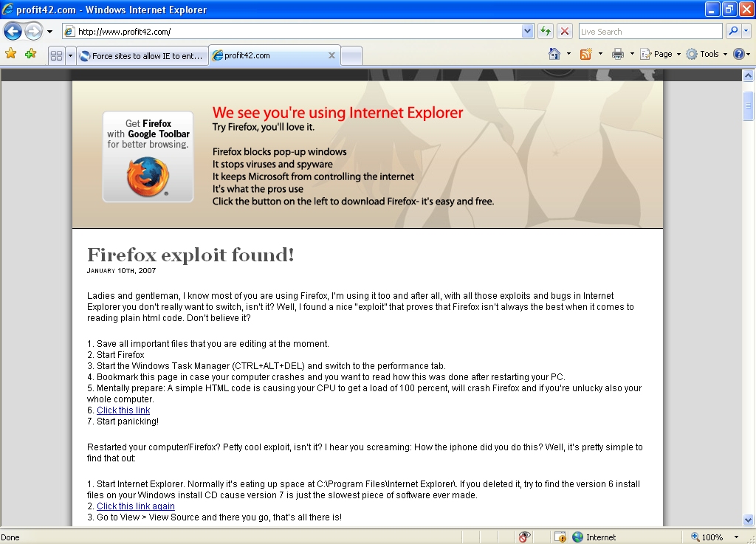Click the vertical scrollbar up arrow
Viewport: 756px width, 544px height.
pos(749,75)
